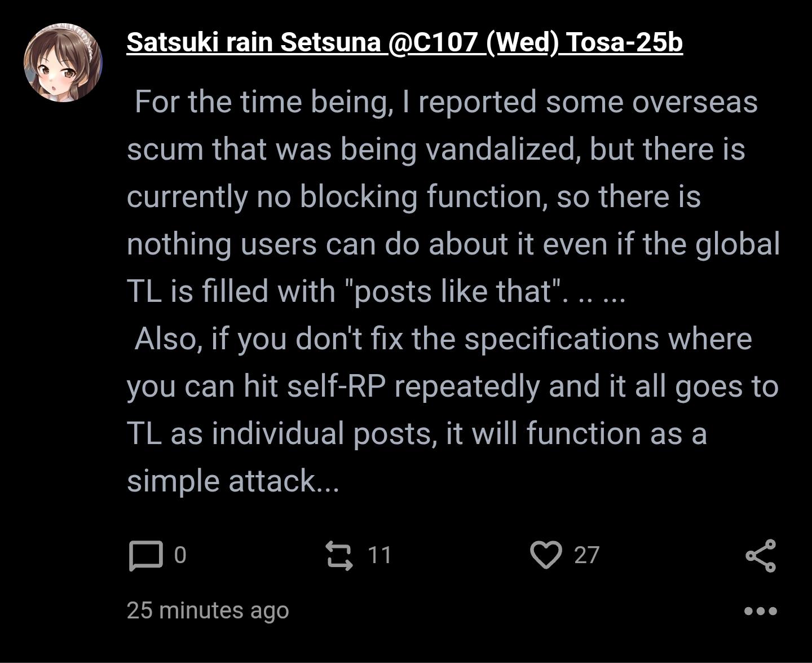Open the share icon menu
The image size is (812, 663).
[x=761, y=556]
